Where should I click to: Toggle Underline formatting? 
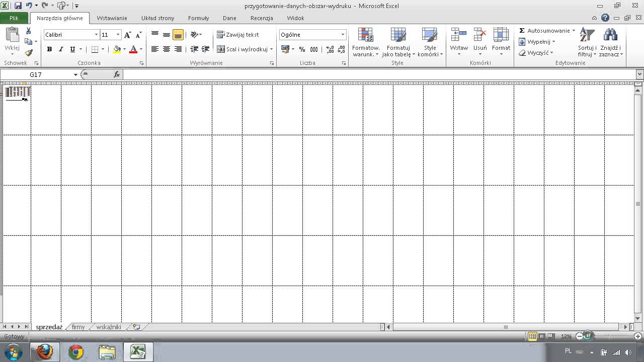pyautogui.click(x=72, y=49)
